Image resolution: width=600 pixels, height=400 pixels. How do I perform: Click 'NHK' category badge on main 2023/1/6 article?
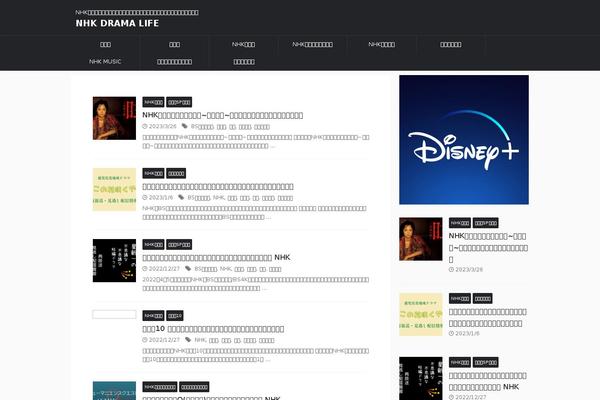153,173
